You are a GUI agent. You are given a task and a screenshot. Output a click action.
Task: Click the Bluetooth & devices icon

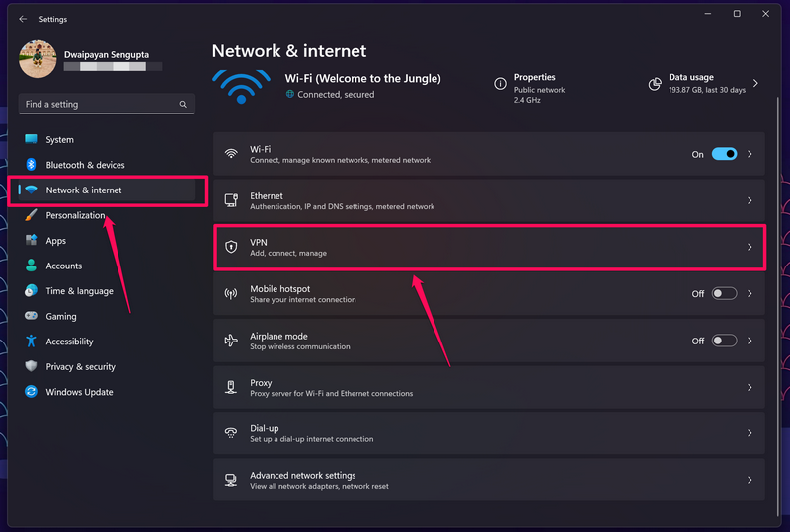[31, 165]
